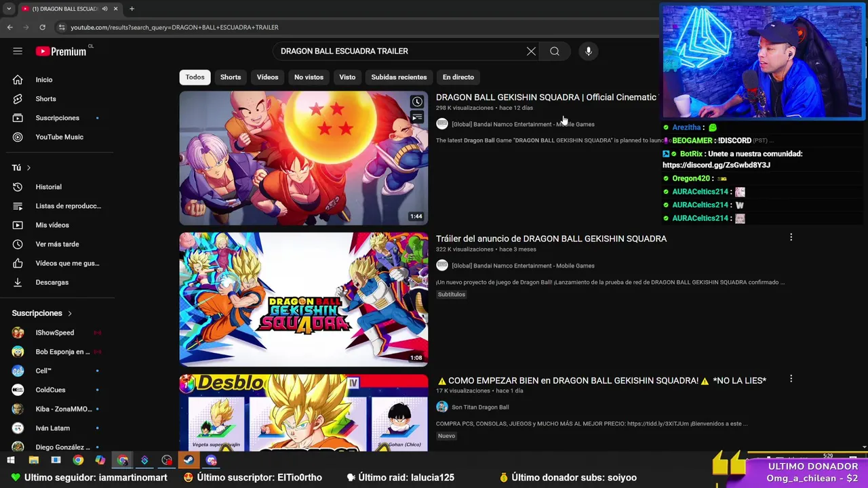The width and height of the screenshot is (868, 488).
Task: Click the Subtítulos badge on second result
Action: pos(452,294)
